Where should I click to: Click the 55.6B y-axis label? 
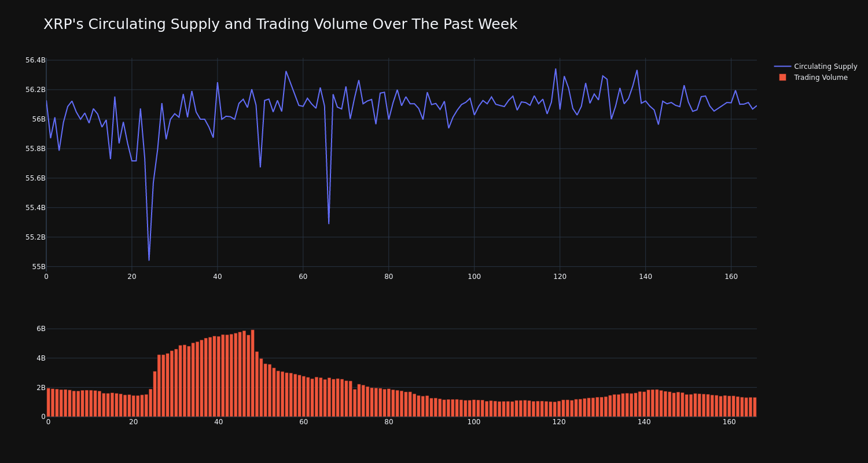click(x=35, y=178)
